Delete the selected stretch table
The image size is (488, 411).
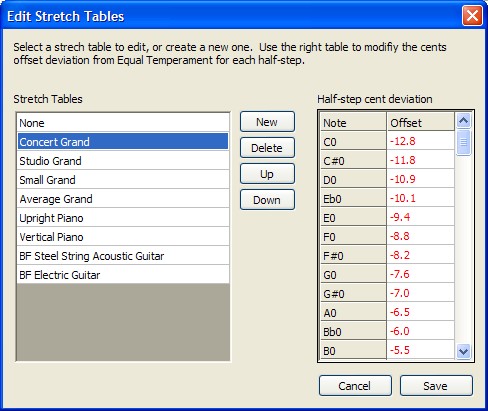pyautogui.click(x=267, y=148)
